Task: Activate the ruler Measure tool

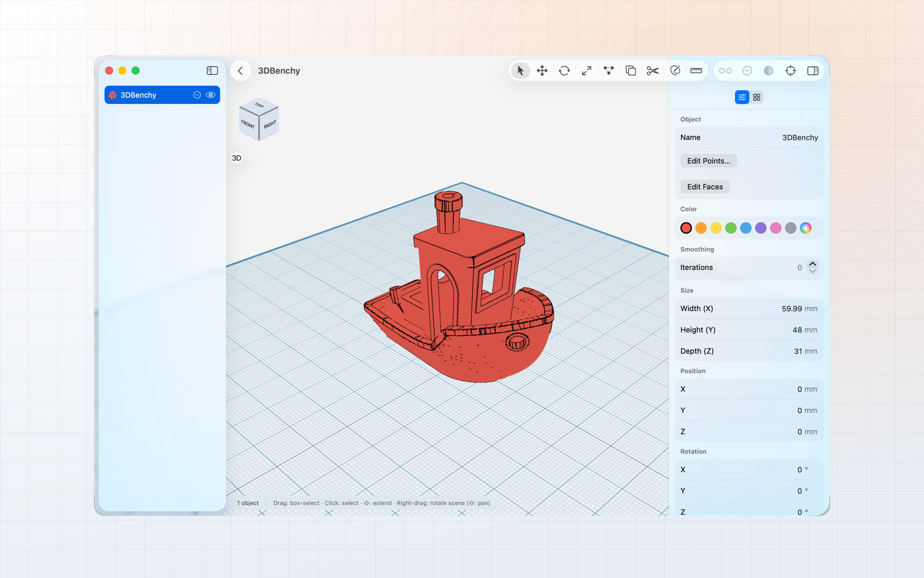Action: (697, 71)
